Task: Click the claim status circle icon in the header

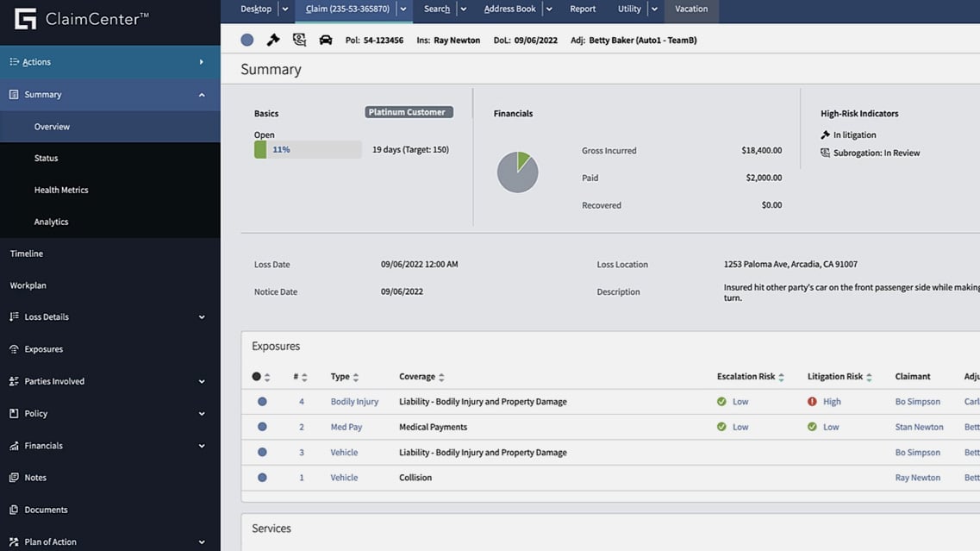Action: (x=247, y=39)
